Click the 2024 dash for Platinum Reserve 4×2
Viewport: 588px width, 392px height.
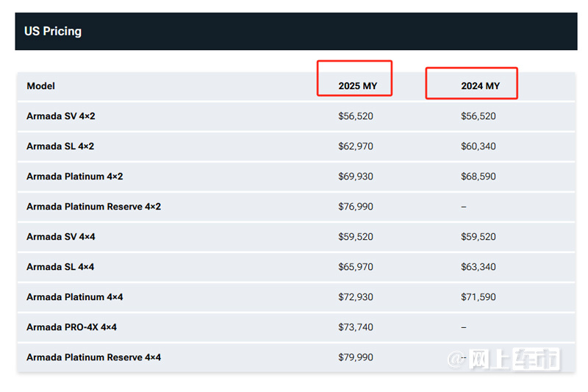click(x=464, y=207)
